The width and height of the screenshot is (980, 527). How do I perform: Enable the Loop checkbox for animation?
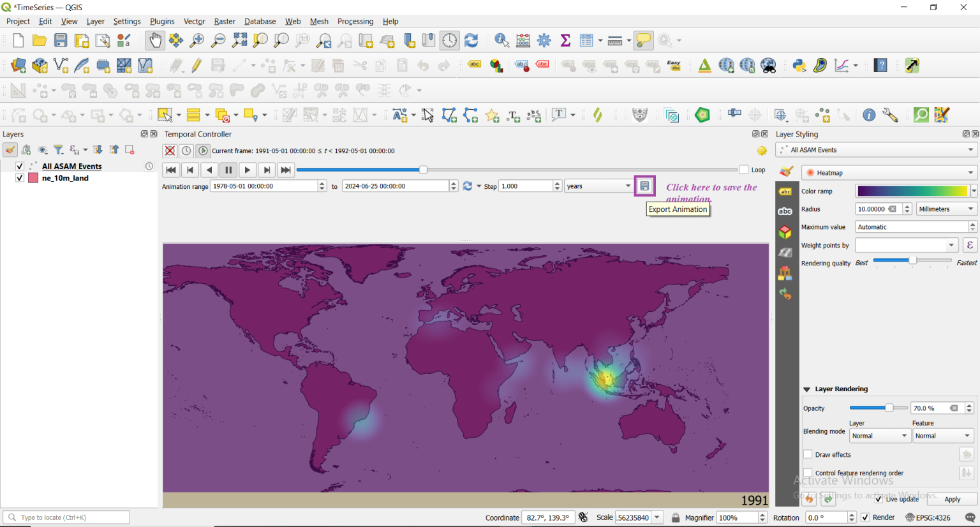(744, 170)
